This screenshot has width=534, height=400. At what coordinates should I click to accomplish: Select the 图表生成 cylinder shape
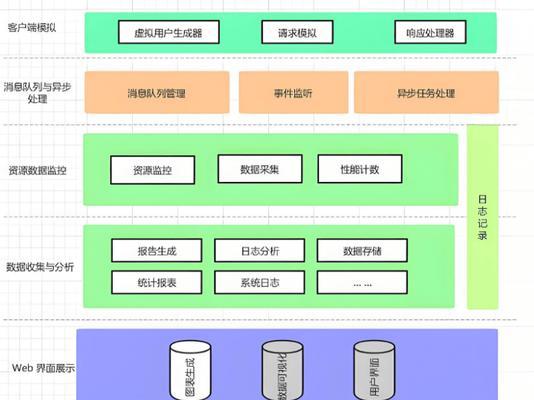coord(190,370)
